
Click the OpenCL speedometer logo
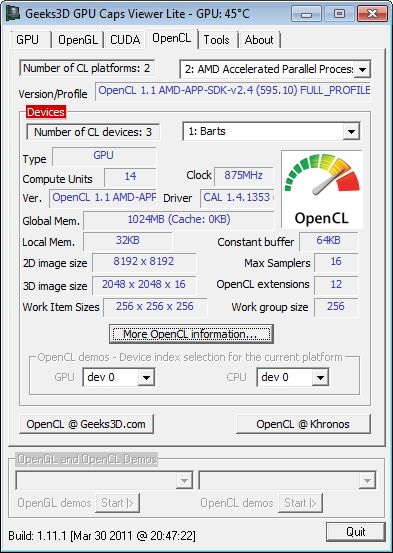click(322, 190)
